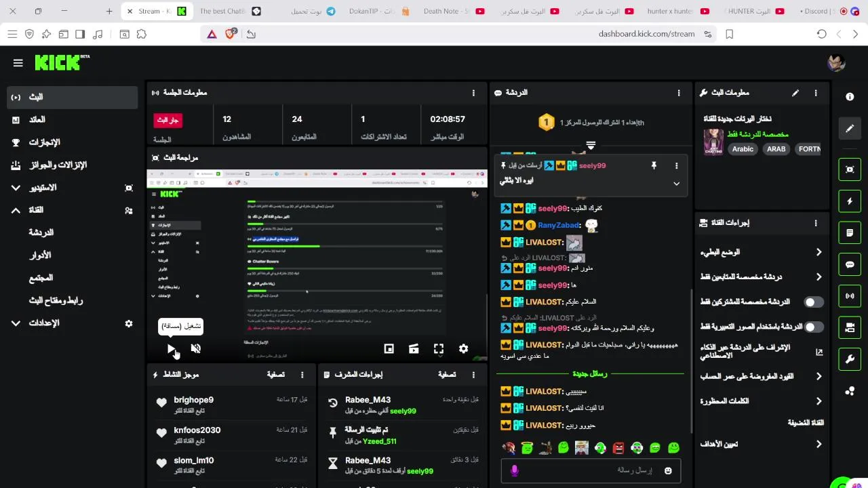Click the Brave shields icon in address bar
Screen dimensions: 868x488
[231, 34]
